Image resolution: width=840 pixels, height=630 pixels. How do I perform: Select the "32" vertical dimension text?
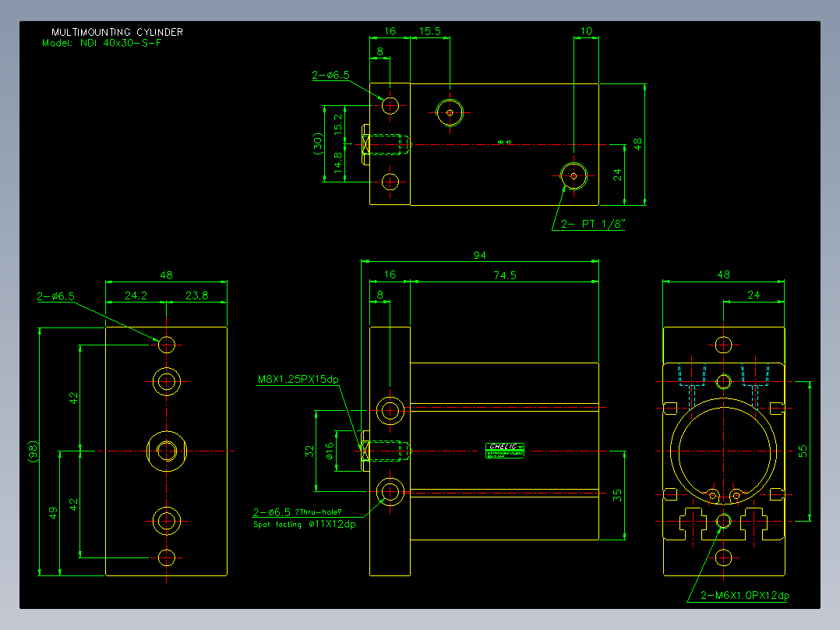(309, 451)
